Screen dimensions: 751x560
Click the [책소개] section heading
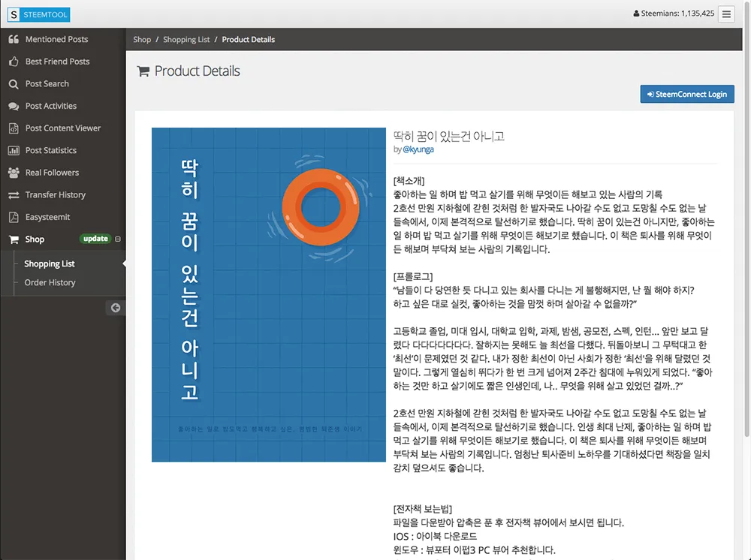[x=409, y=181]
